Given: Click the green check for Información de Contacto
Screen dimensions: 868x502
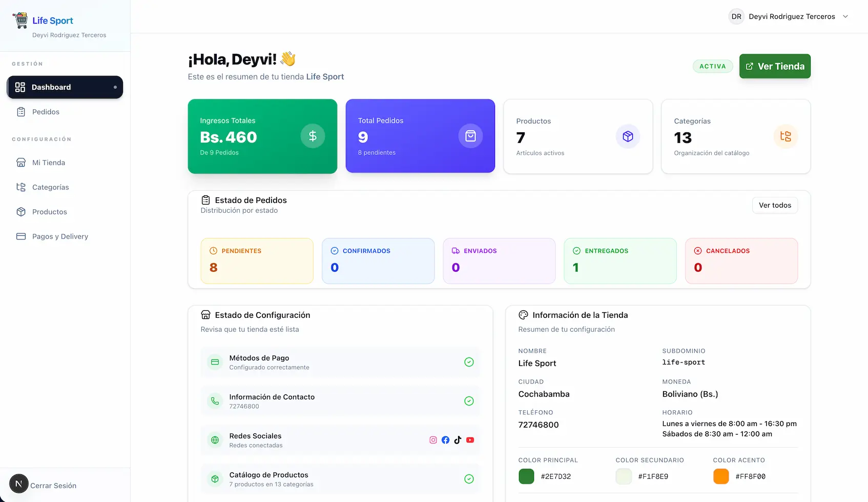Looking at the screenshot, I should click(x=469, y=401).
